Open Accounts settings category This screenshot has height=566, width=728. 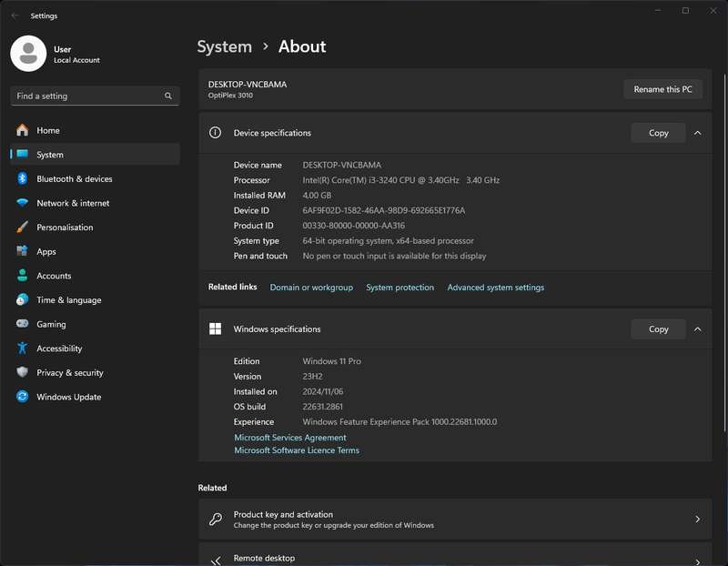click(x=95, y=276)
